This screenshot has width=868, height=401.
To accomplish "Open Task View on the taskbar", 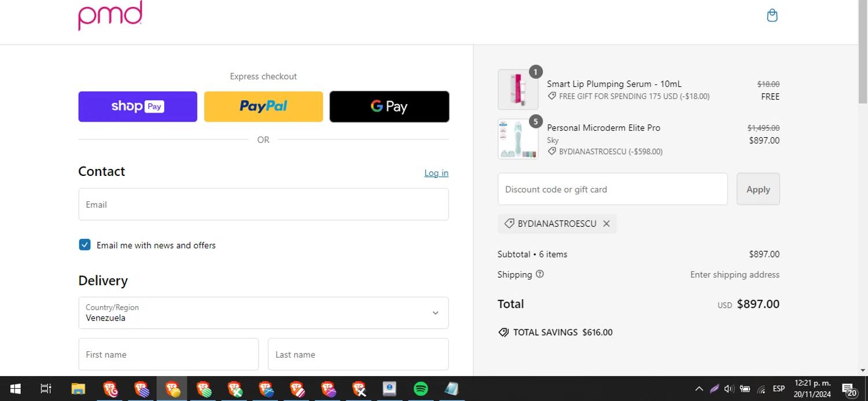I will coord(46,389).
